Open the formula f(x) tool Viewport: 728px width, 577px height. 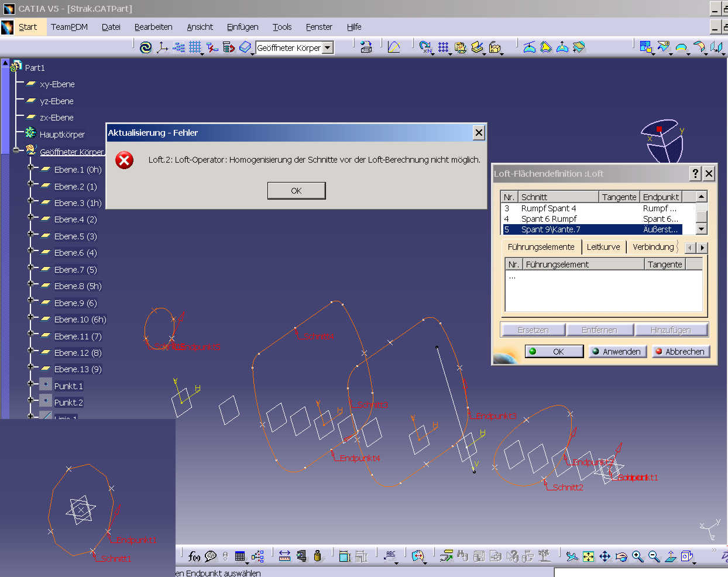pos(194,556)
